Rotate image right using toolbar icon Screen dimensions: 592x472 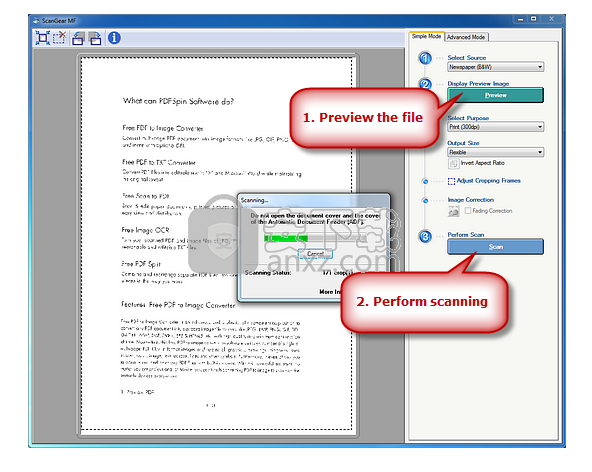tap(95, 38)
